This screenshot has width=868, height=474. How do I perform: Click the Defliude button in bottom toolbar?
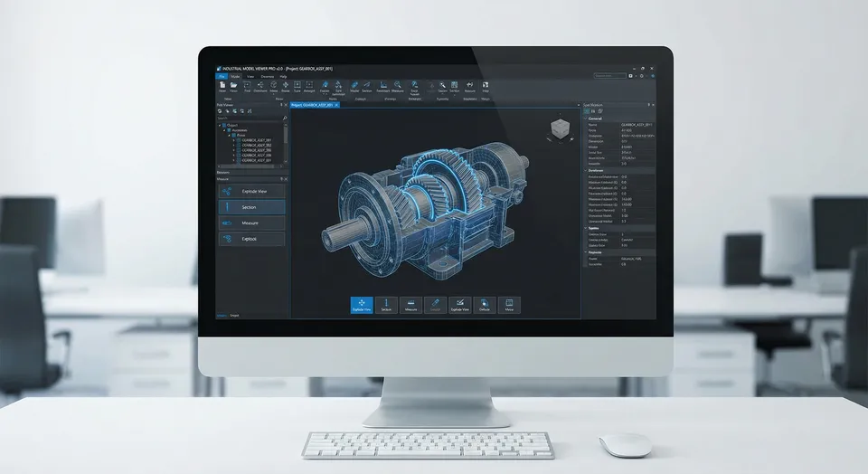(485, 305)
